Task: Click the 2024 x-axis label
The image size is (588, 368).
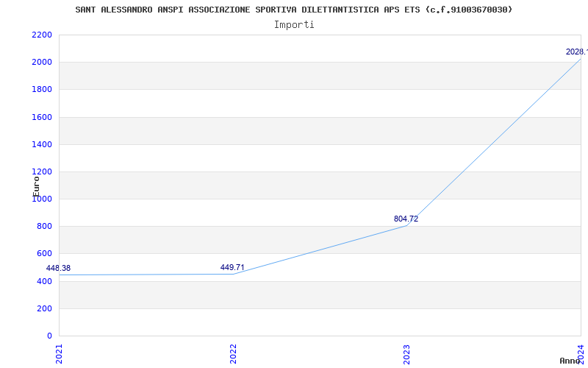Action: [x=581, y=354]
